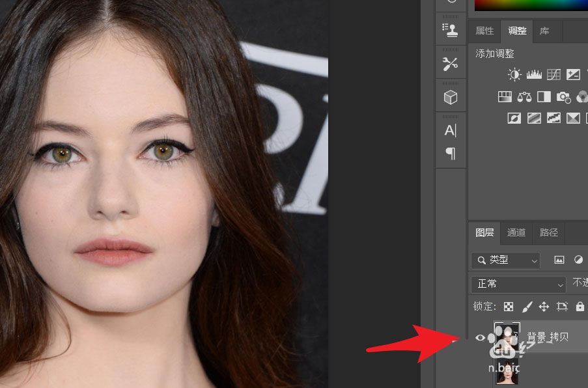The width and height of the screenshot is (588, 388).
Task: Click the 背景 拷贝 layer thumbnail
Action: 507,337
